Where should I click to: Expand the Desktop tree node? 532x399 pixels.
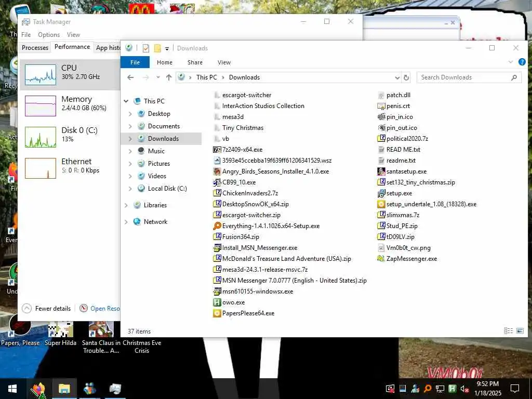130,114
